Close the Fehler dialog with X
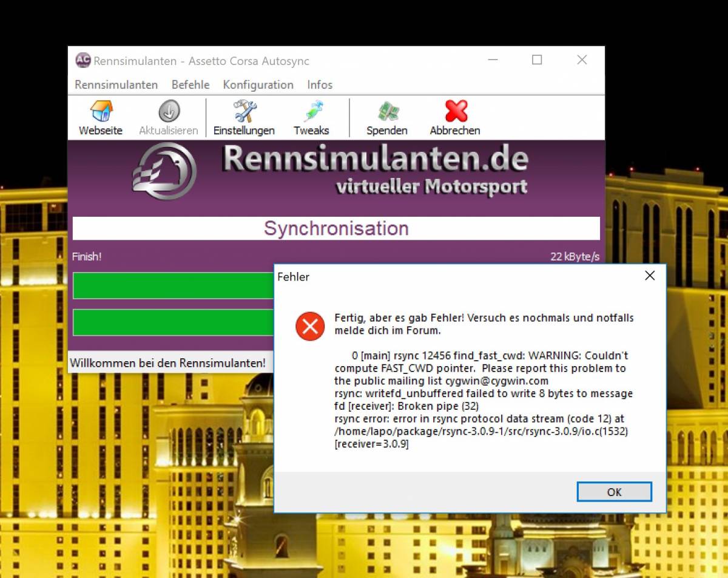The height and width of the screenshot is (578, 728). [650, 276]
